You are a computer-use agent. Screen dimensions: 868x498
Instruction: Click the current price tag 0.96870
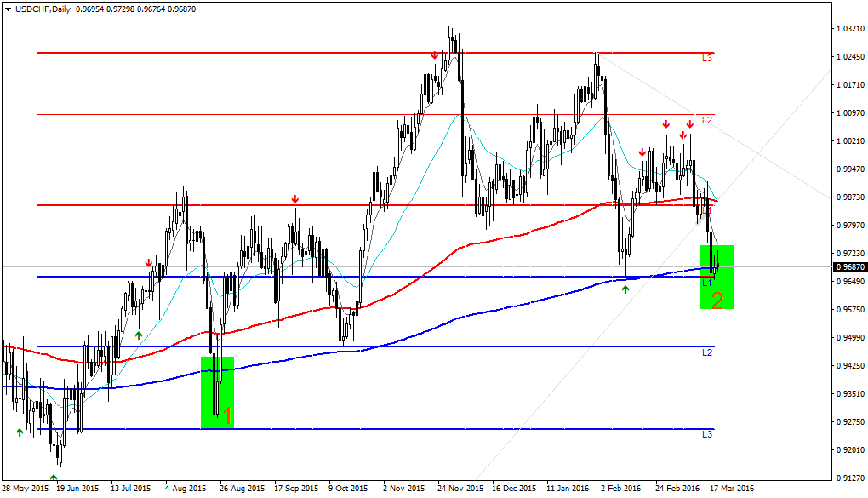coord(849,267)
